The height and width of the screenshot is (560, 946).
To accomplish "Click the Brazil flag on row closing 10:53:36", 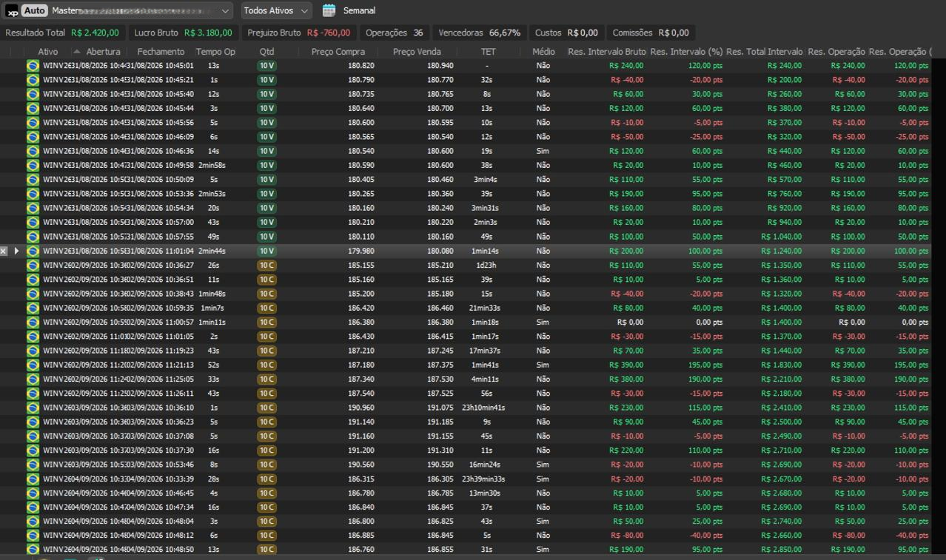I will pos(33,194).
